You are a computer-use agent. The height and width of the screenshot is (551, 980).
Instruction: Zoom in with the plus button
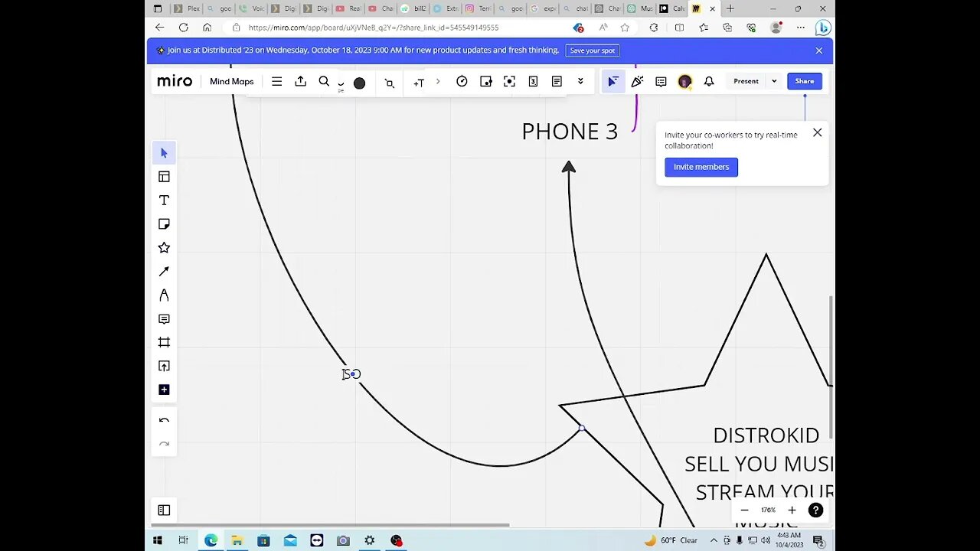coord(792,510)
